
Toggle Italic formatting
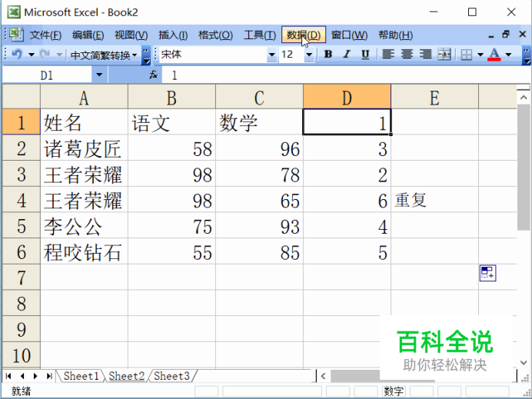click(347, 54)
